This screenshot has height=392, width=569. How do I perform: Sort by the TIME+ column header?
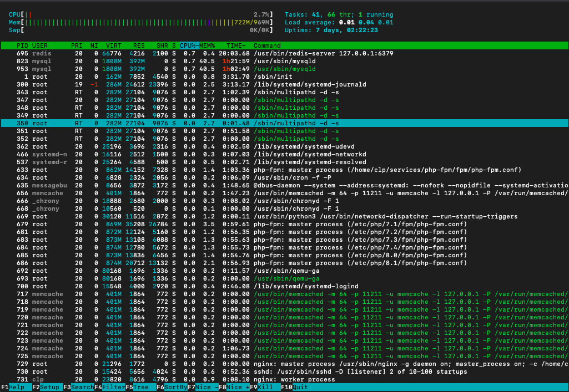click(236, 45)
